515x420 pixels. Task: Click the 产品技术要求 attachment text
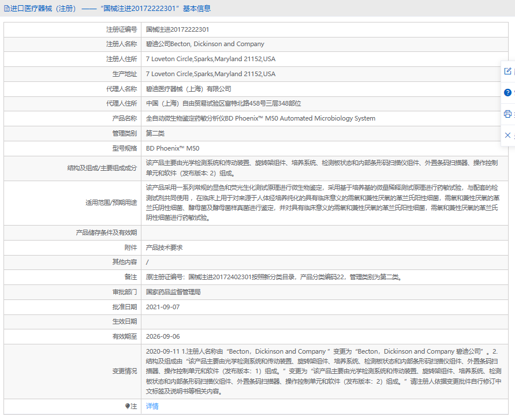tap(164, 247)
